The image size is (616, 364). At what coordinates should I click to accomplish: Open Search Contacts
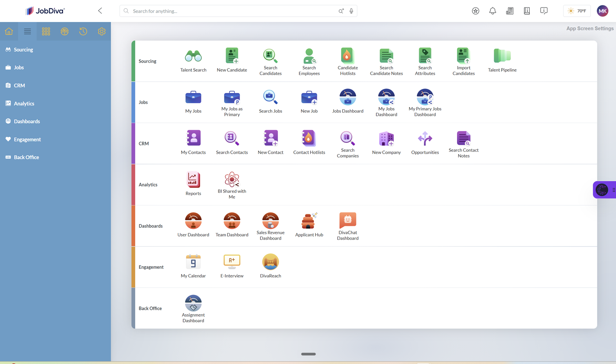pos(232,143)
